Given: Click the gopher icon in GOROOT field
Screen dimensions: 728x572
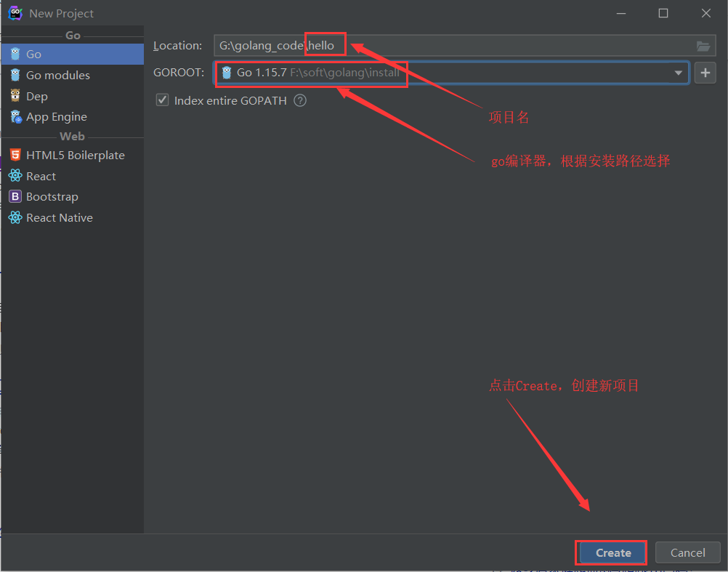Looking at the screenshot, I should [x=227, y=73].
